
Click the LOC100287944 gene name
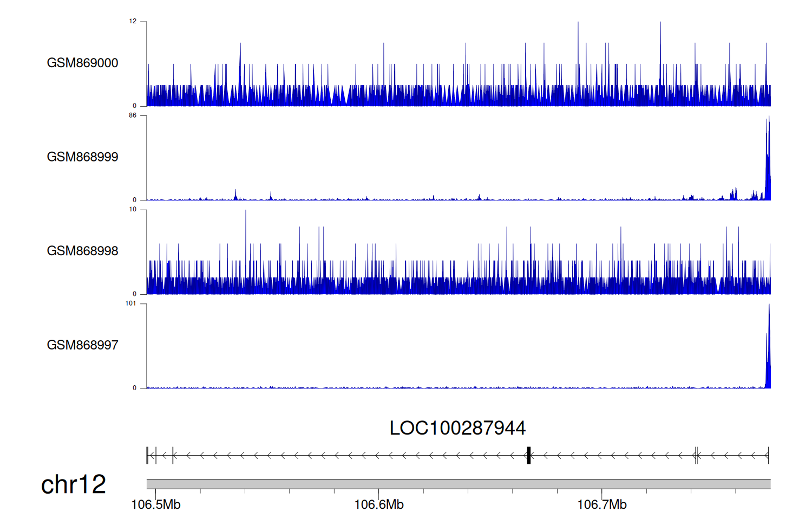[457, 428]
